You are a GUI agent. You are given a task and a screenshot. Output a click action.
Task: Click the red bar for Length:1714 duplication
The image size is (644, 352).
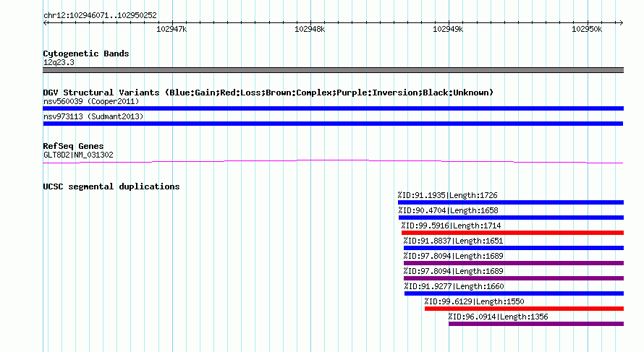[x=512, y=233]
